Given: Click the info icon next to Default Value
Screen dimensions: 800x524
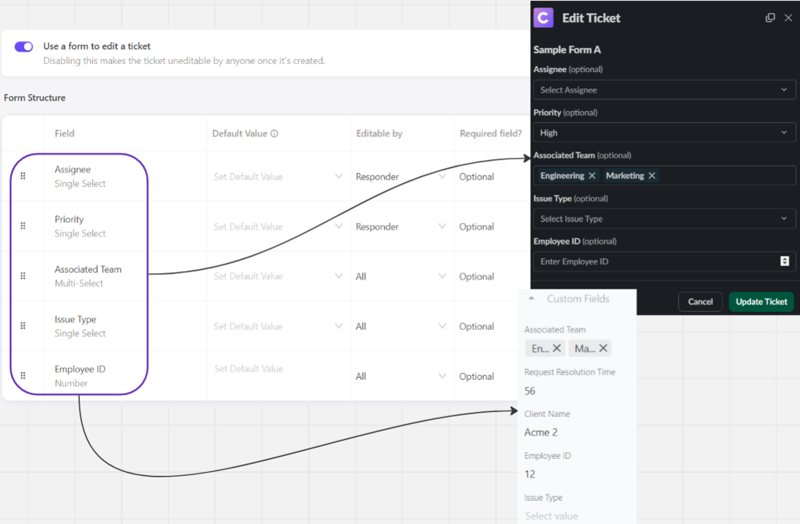Looking at the screenshot, I should pyautogui.click(x=274, y=134).
